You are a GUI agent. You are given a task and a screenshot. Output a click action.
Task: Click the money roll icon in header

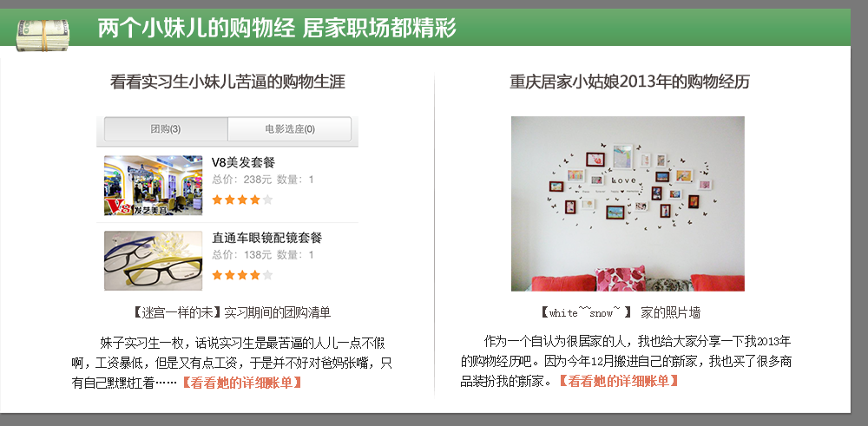coord(43,35)
